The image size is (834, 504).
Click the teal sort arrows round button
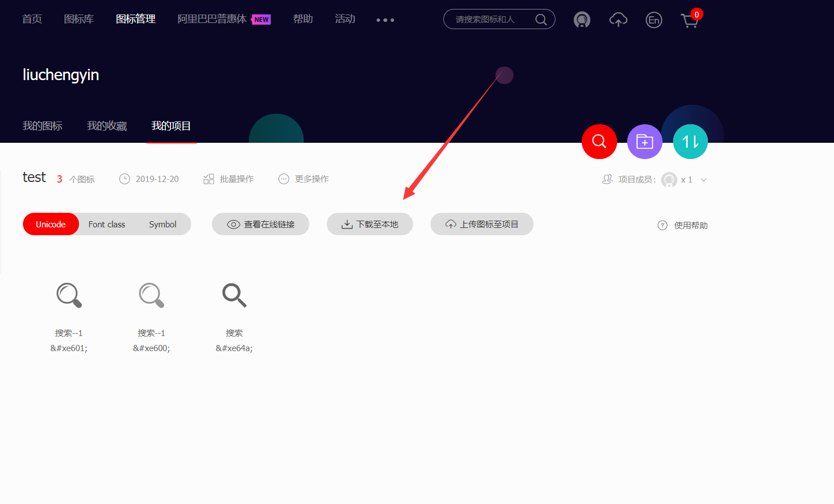(691, 142)
